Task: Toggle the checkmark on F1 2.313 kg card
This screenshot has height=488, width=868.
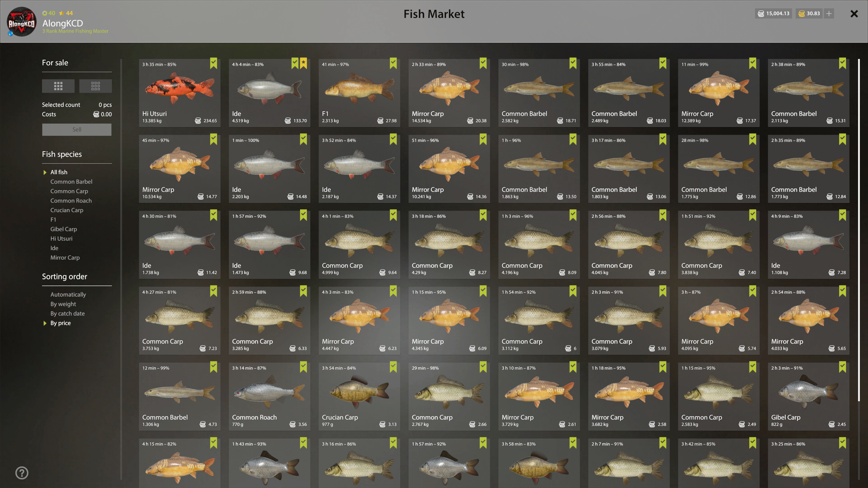Action: point(393,63)
